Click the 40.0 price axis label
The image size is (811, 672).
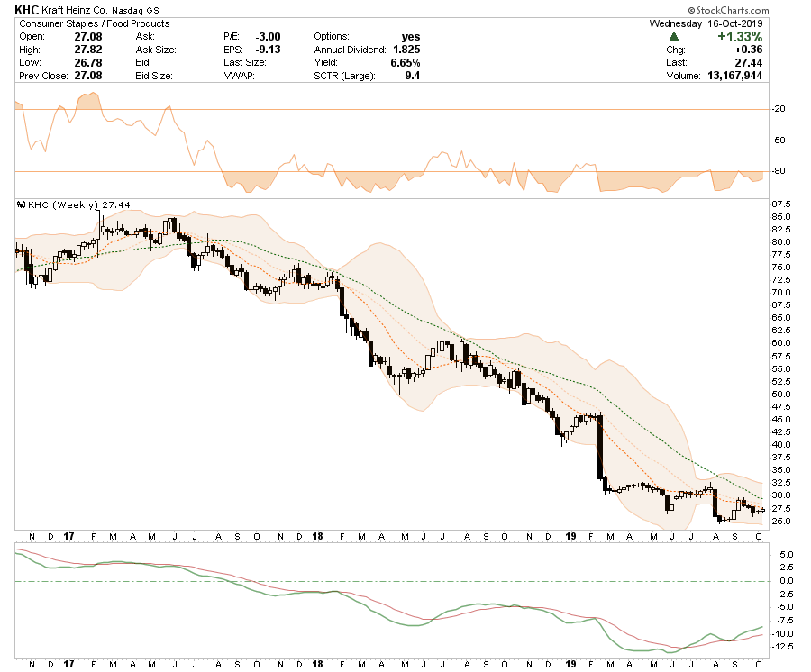(781, 445)
